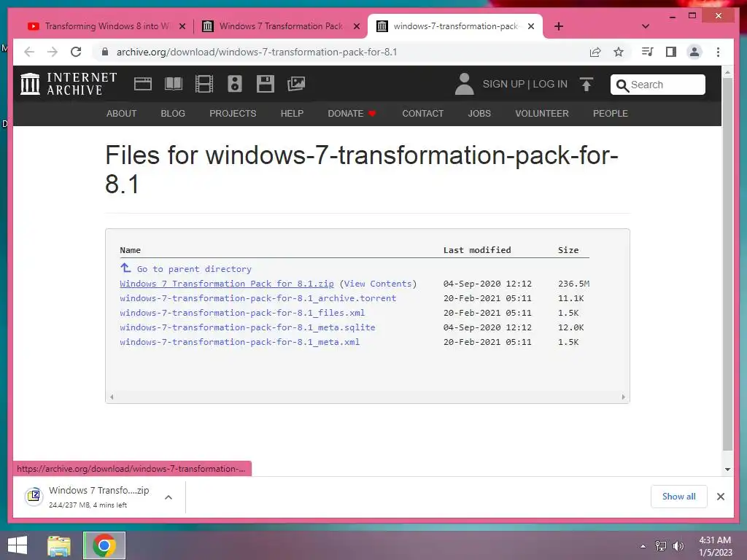This screenshot has height=560, width=747.
Task: Close the active windows-7-transformation-pack tab
Action: [x=531, y=26]
